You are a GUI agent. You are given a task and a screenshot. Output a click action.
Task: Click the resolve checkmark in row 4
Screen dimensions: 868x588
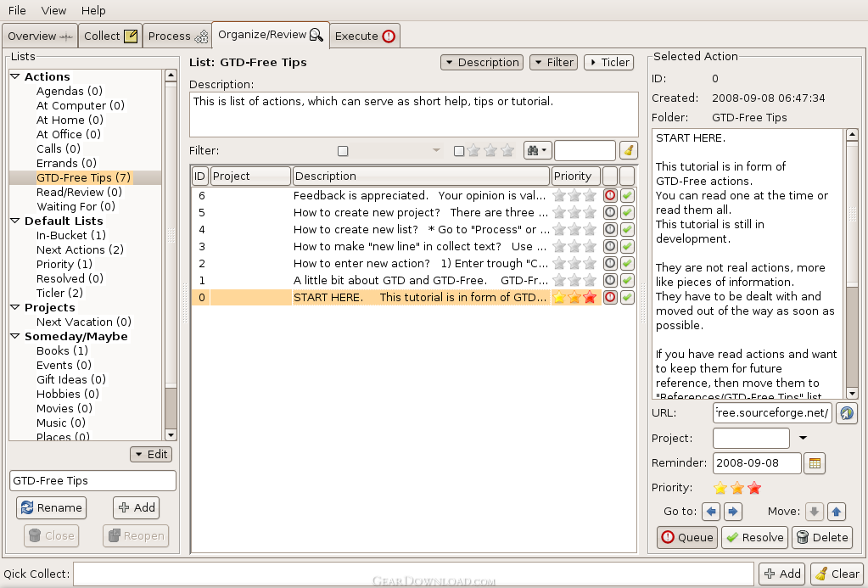click(x=627, y=229)
